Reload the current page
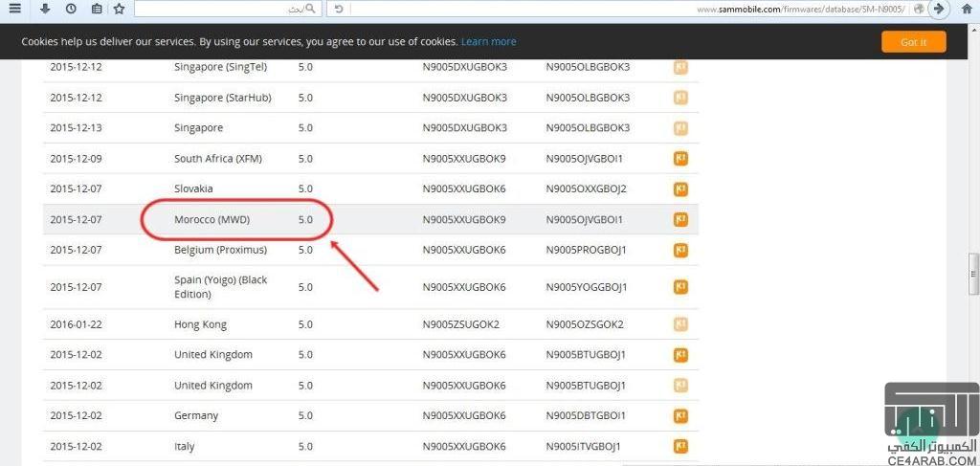Screen dimensions: 980x466 click(x=339, y=9)
